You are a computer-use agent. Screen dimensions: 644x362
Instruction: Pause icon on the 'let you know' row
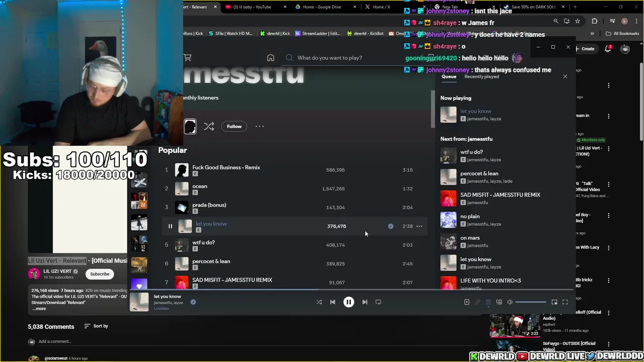(x=170, y=226)
